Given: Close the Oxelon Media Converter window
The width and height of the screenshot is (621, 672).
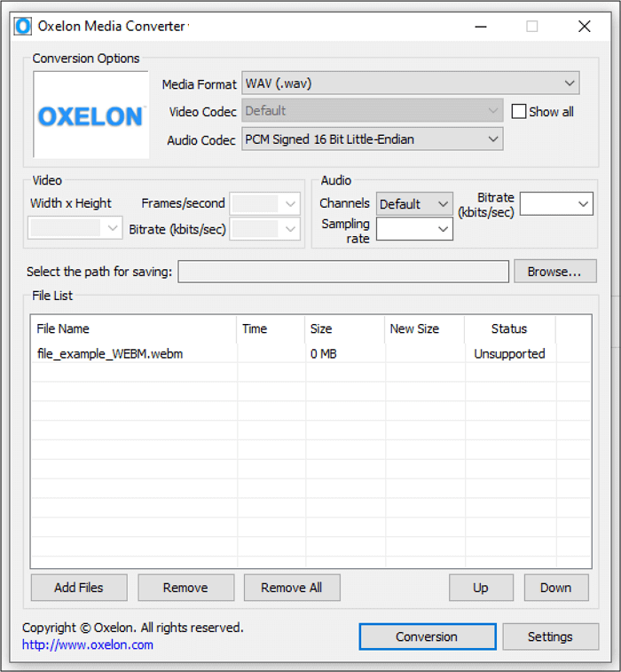Looking at the screenshot, I should click(x=584, y=27).
